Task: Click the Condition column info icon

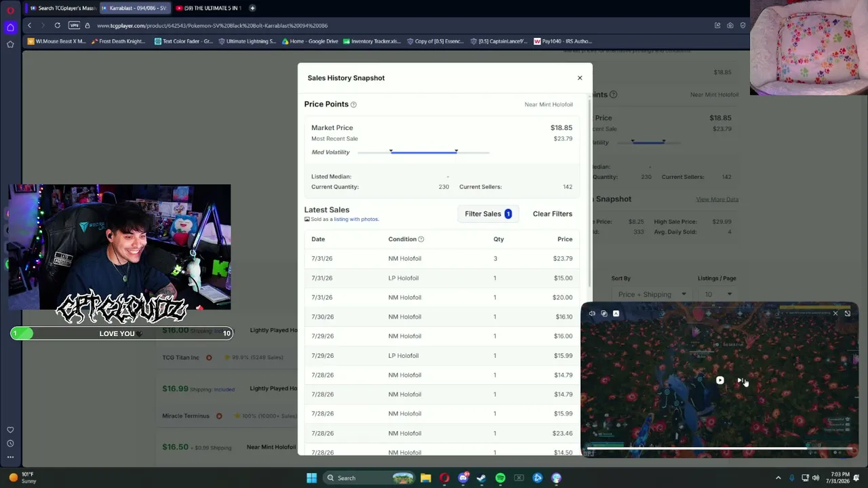Action: point(421,239)
